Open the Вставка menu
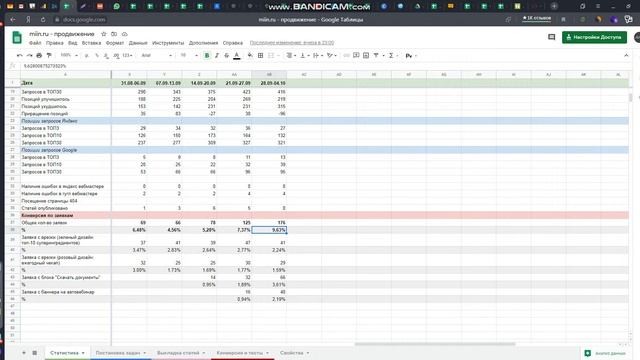The height and width of the screenshot is (360, 640). coord(91,43)
